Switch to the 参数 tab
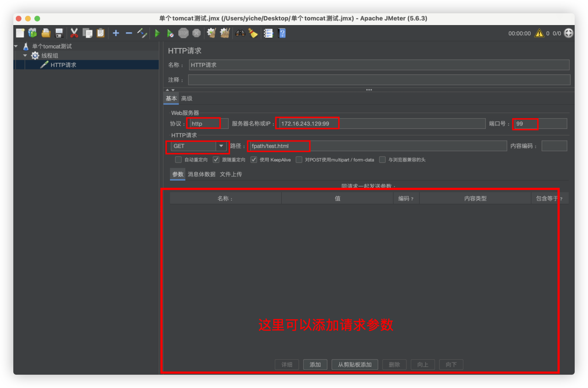Image resolution: width=588 pixels, height=388 pixels. pos(178,174)
